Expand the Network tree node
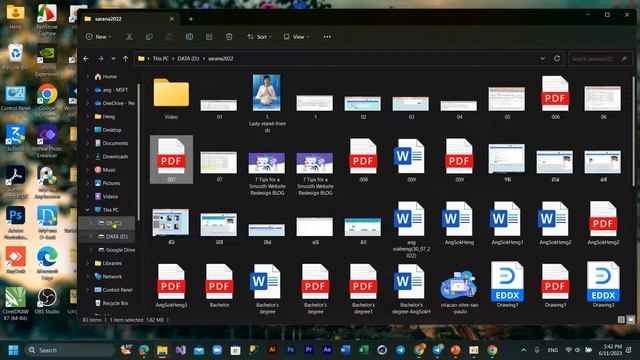 tap(87, 276)
